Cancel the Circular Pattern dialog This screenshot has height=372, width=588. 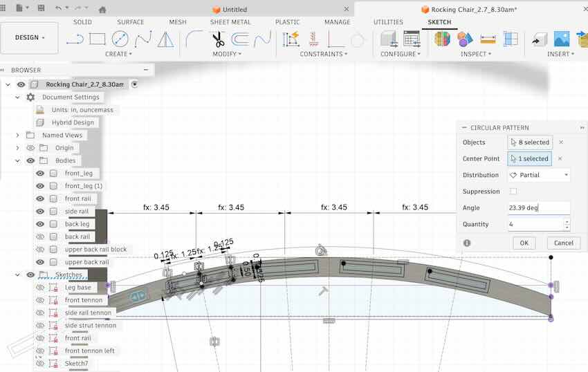click(x=564, y=243)
